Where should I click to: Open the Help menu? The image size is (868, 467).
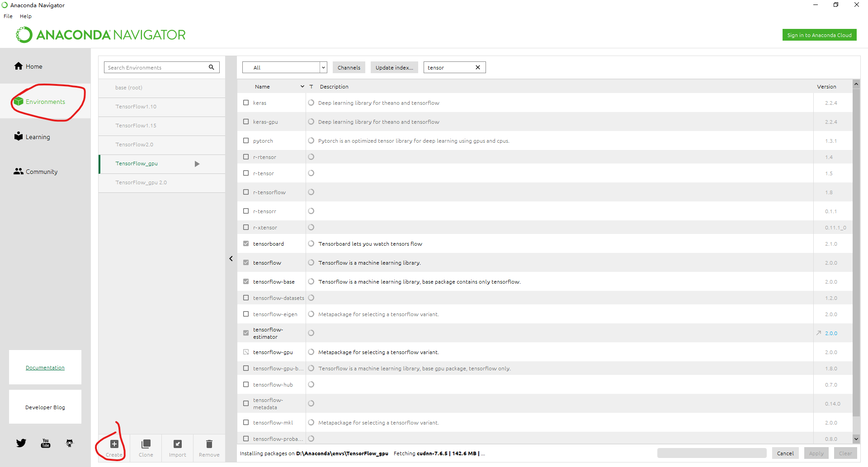tap(26, 16)
